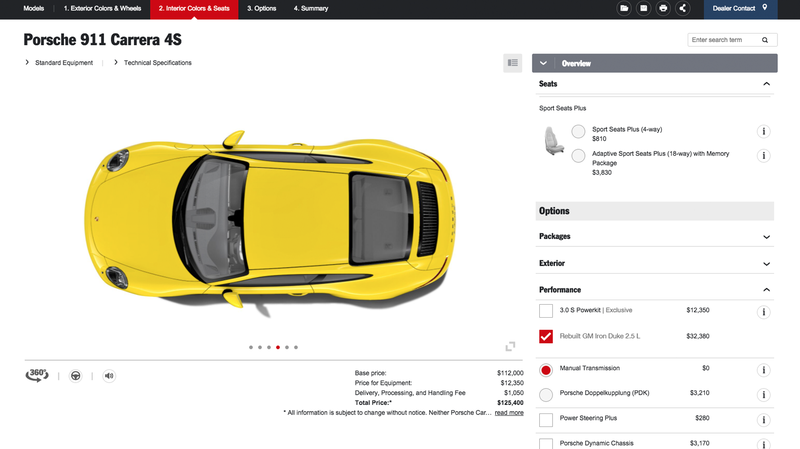Collapse the Overview panel chevron
Screen dimensions: 800x449
tap(543, 63)
